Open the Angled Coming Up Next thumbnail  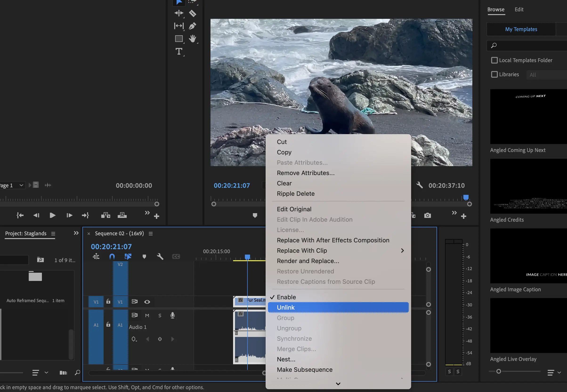click(x=528, y=116)
